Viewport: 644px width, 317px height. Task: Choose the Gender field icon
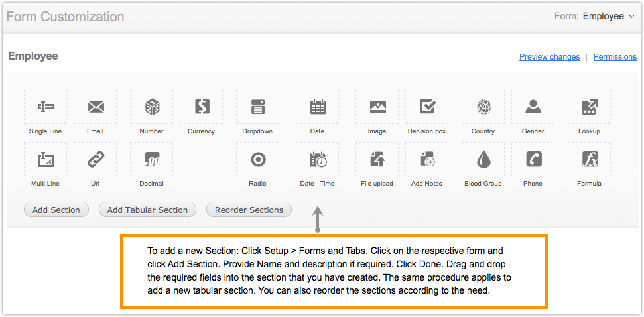pos(533,107)
